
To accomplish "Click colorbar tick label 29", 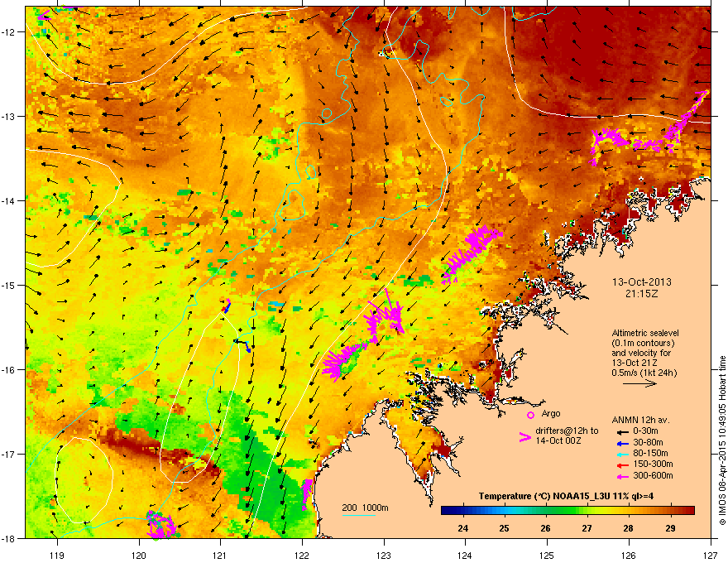I will coord(670,528).
